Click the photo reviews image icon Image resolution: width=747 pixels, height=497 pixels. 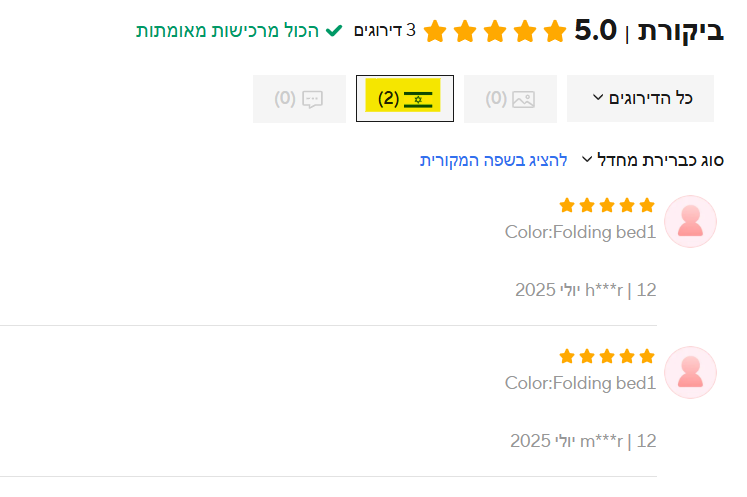point(523,99)
